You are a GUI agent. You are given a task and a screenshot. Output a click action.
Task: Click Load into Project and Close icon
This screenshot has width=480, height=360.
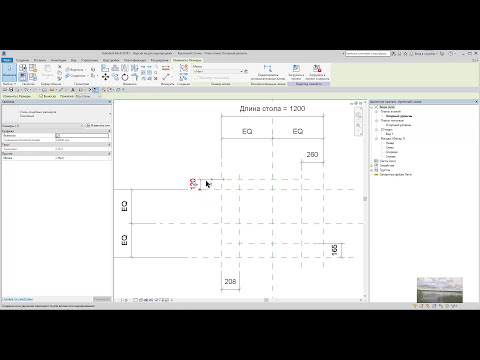click(x=317, y=69)
